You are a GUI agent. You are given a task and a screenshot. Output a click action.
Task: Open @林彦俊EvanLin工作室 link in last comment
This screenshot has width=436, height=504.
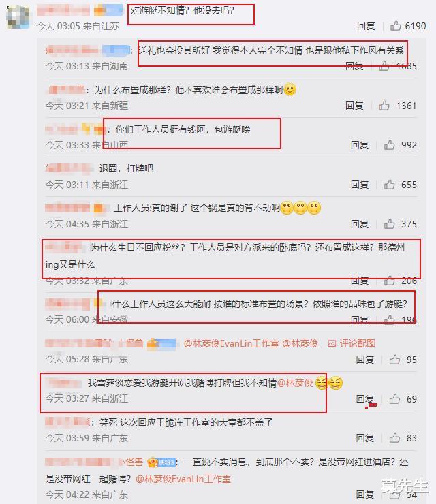(x=183, y=479)
